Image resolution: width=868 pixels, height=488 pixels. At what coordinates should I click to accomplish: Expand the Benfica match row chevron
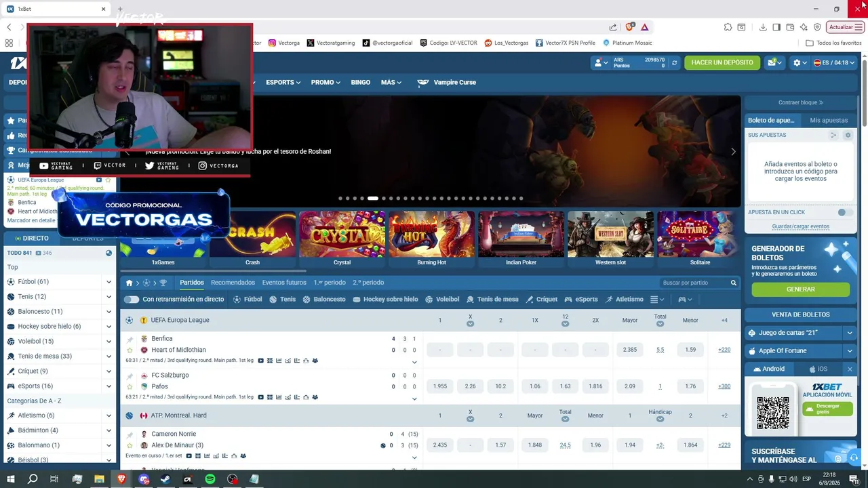click(x=414, y=362)
